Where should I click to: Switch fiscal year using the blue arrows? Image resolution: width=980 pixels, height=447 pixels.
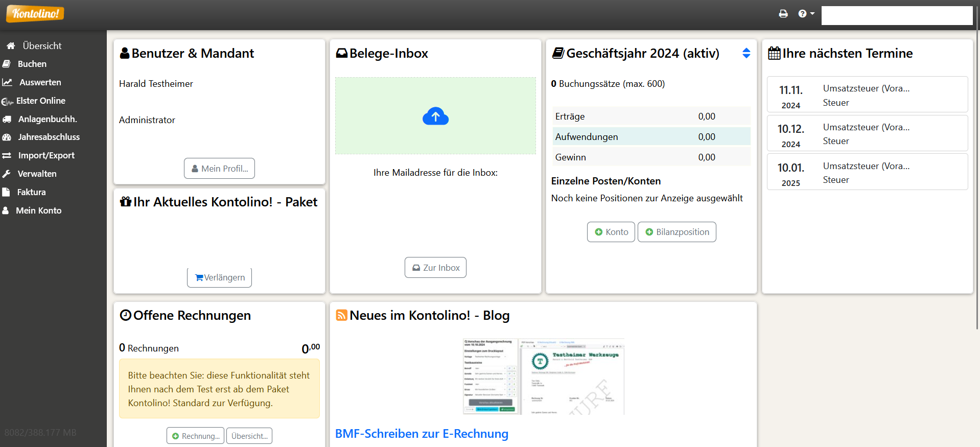coord(746,53)
